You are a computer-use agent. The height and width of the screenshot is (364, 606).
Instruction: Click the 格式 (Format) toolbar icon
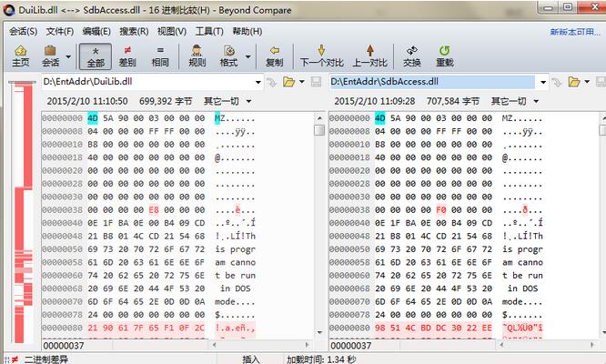(x=228, y=56)
